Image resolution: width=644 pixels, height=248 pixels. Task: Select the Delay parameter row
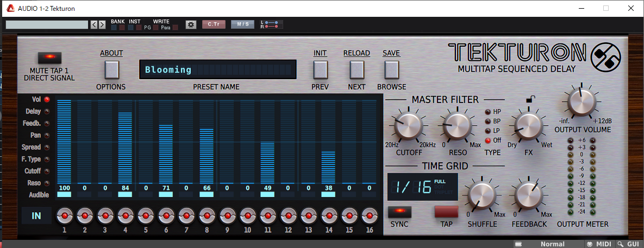(x=37, y=111)
